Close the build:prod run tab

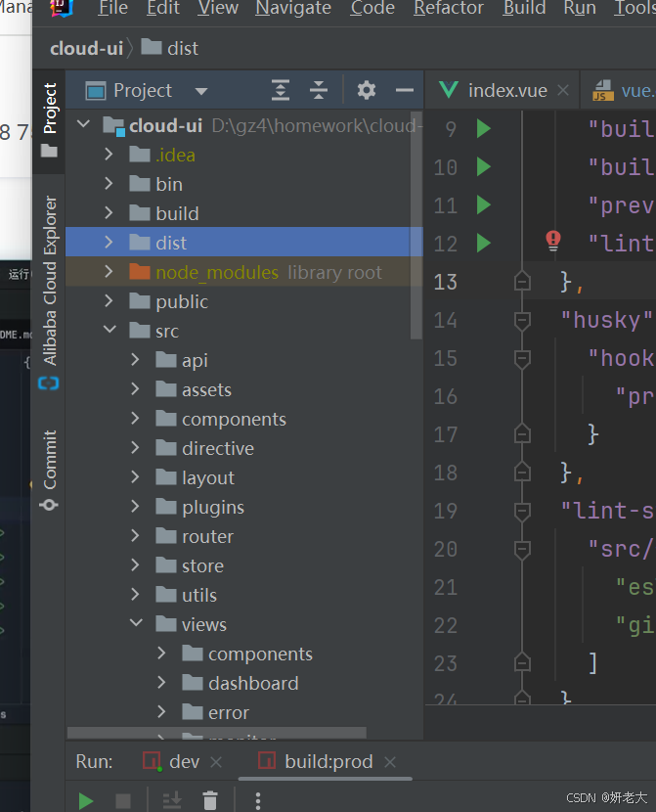point(390,762)
